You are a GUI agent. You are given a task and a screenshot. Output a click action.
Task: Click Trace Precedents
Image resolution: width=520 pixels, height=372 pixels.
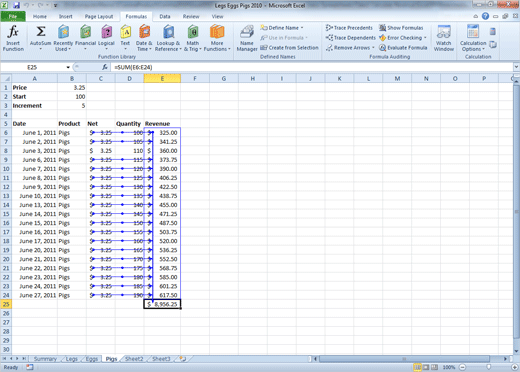[x=349, y=28]
